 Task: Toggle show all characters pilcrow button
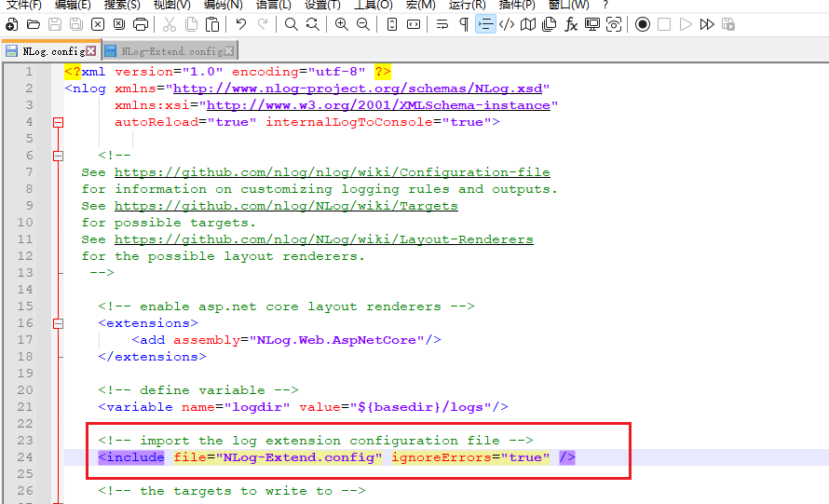464,24
